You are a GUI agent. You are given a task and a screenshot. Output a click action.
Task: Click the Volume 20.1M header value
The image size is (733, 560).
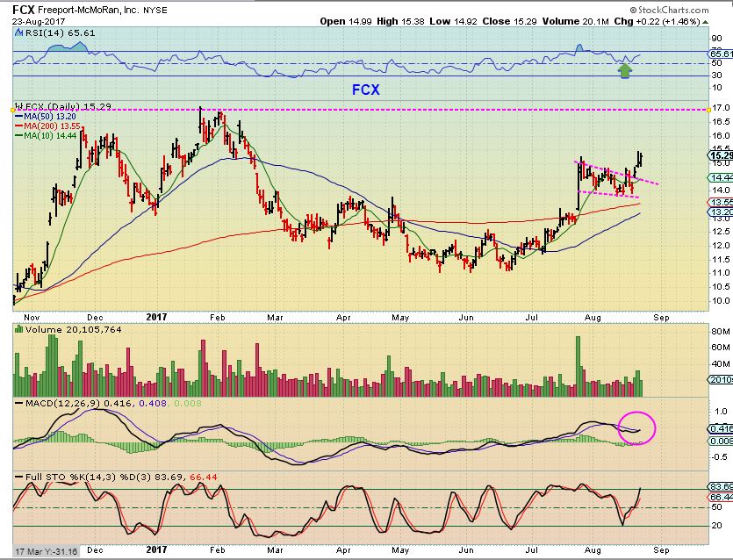click(576, 21)
